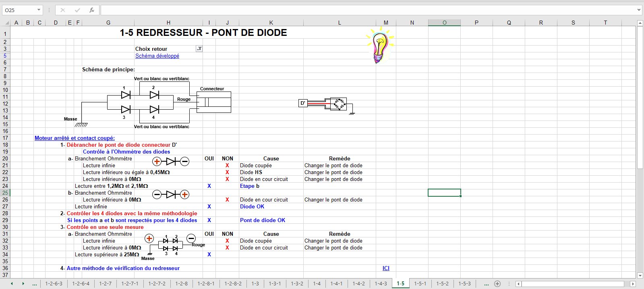Click the New Sheet plus button
644x289 pixels.
pos(497,284)
